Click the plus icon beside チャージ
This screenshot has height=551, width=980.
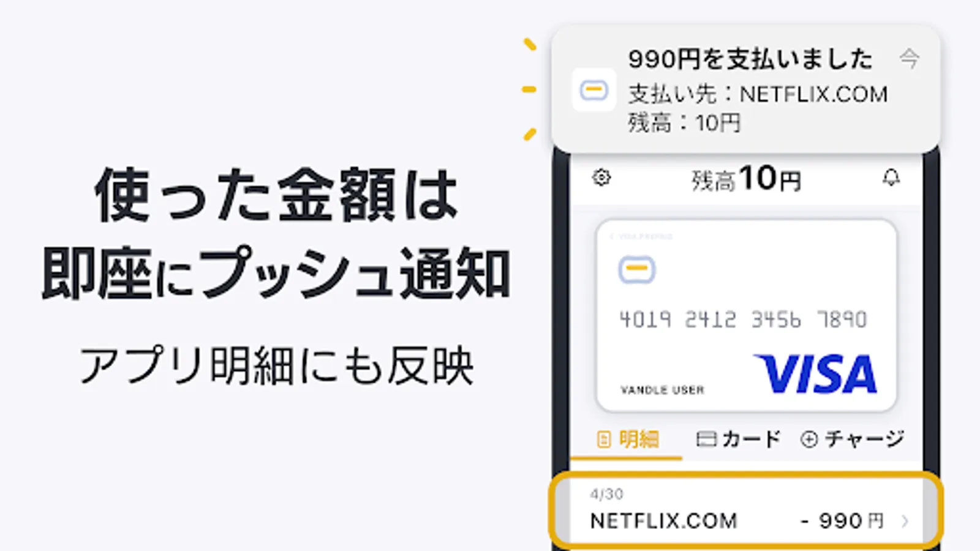coord(809,439)
